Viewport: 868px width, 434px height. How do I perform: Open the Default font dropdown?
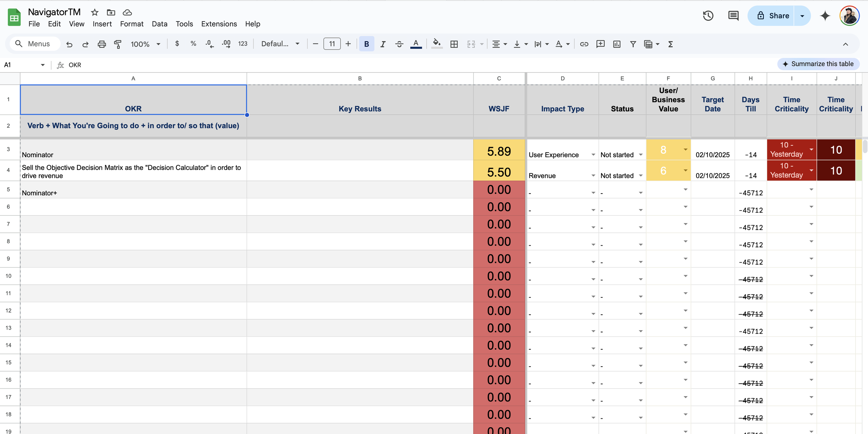pyautogui.click(x=281, y=44)
